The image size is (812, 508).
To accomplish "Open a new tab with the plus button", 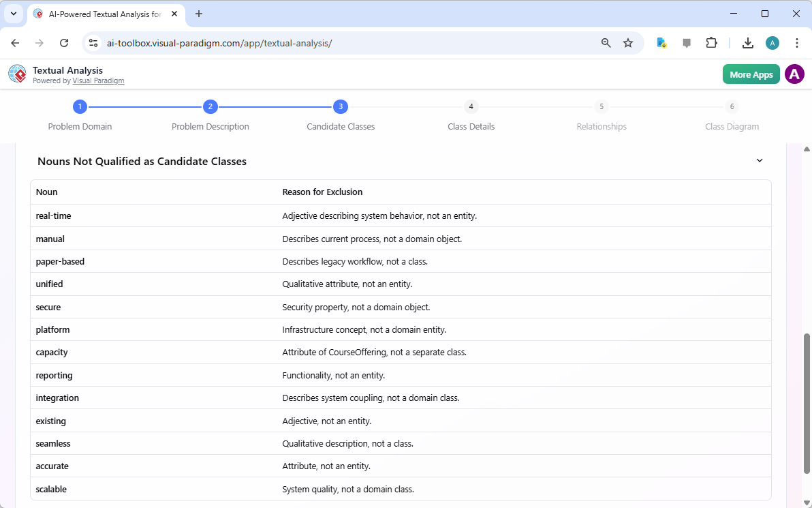I will point(198,14).
